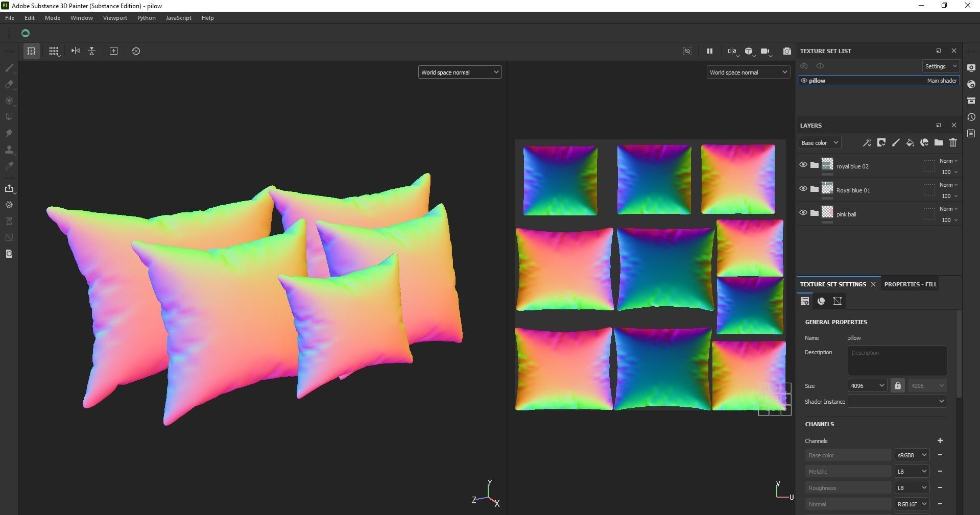Delete layer with the trash icon
The height and width of the screenshot is (515, 980).
pyautogui.click(x=952, y=143)
